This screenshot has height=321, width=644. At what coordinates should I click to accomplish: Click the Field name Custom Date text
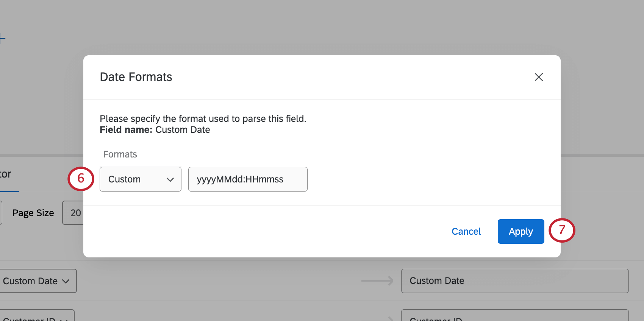[155, 130]
